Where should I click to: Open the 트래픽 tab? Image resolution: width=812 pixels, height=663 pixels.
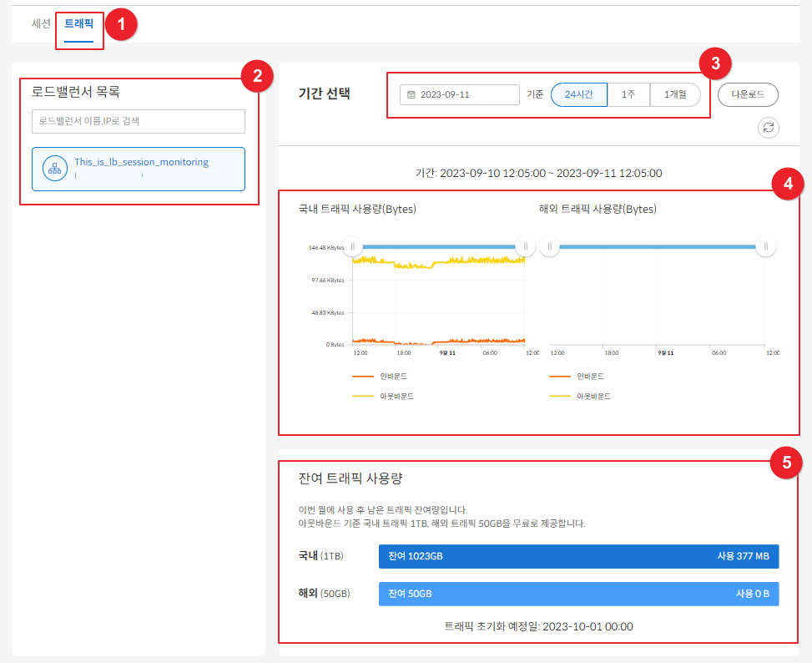79,23
